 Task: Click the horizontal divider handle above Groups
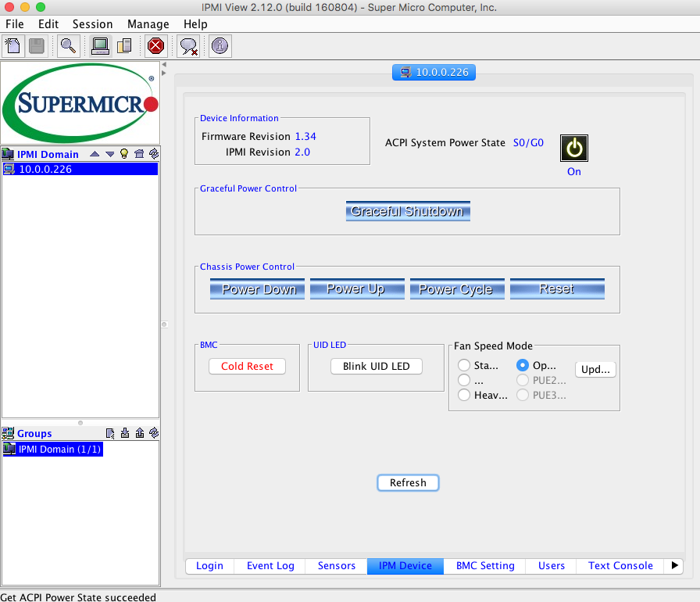pos(80,423)
